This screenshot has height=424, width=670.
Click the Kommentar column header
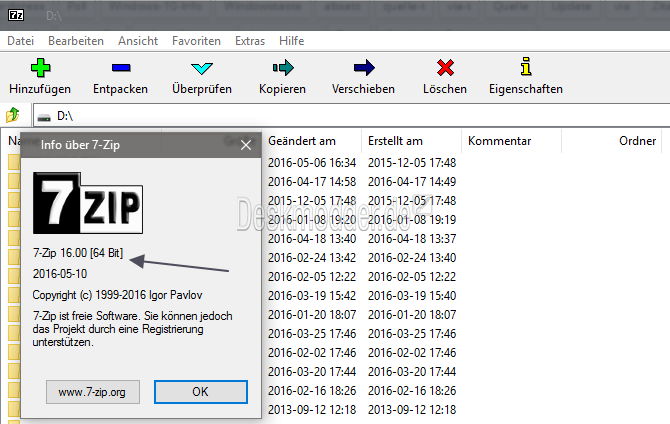pos(500,141)
